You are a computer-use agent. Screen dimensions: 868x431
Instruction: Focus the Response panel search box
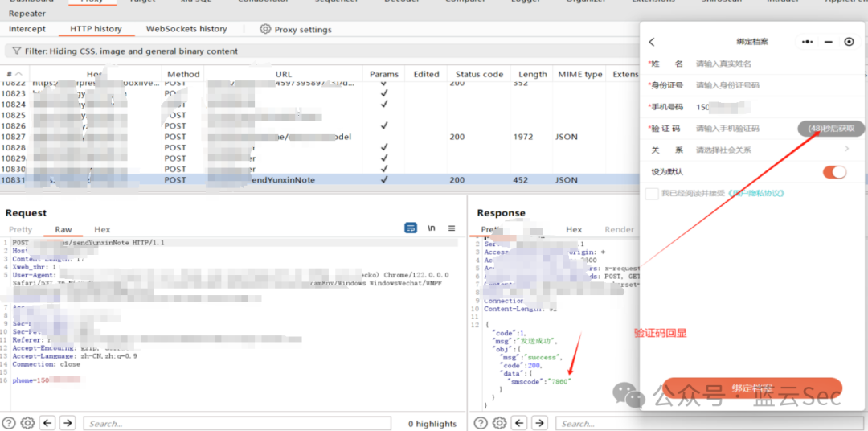click(x=709, y=423)
